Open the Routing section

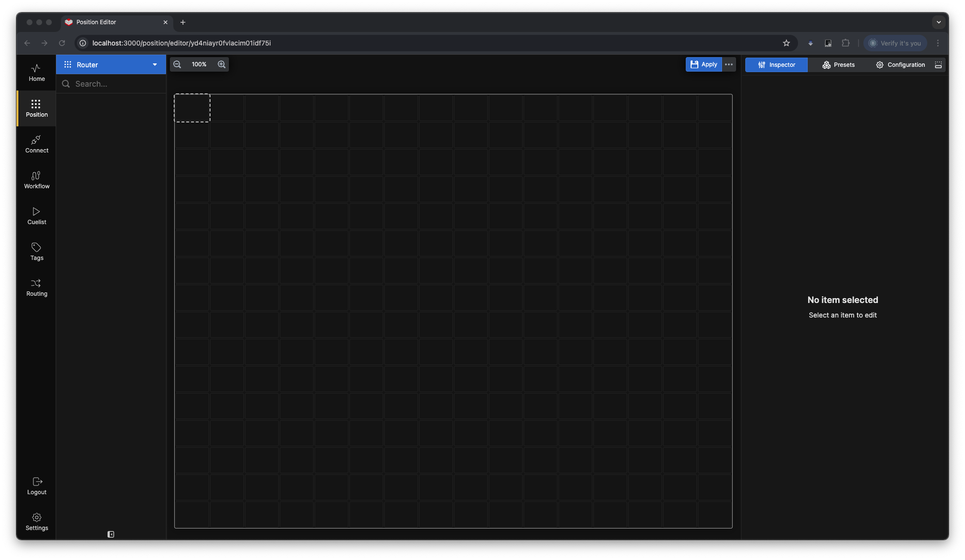click(x=36, y=288)
